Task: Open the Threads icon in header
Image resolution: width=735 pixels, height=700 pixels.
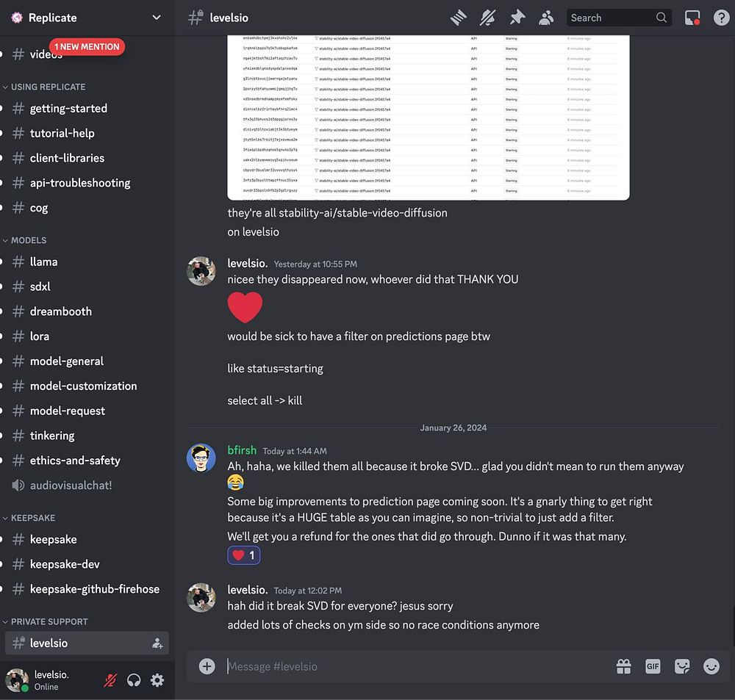Action: pos(458,18)
